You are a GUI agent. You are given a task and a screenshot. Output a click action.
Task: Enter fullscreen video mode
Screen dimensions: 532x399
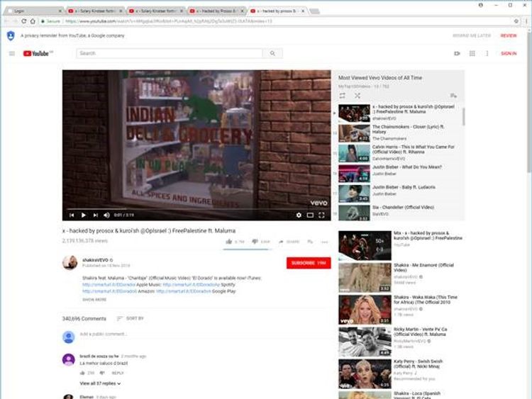(x=321, y=215)
